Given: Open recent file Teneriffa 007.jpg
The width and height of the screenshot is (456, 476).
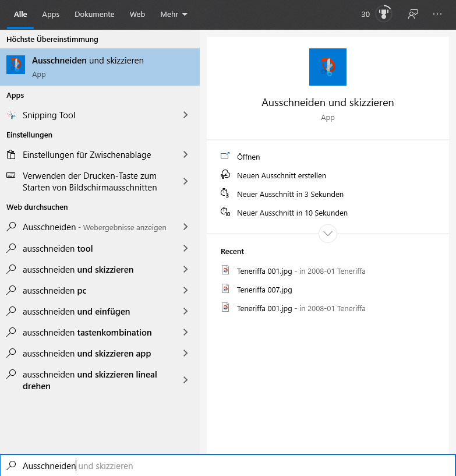Looking at the screenshot, I should [x=264, y=290].
